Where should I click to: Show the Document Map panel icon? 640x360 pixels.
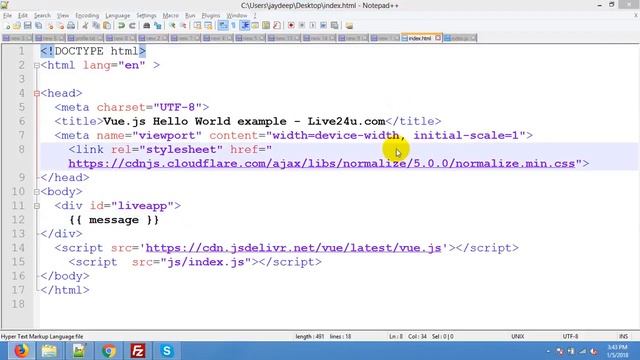click(x=266, y=26)
